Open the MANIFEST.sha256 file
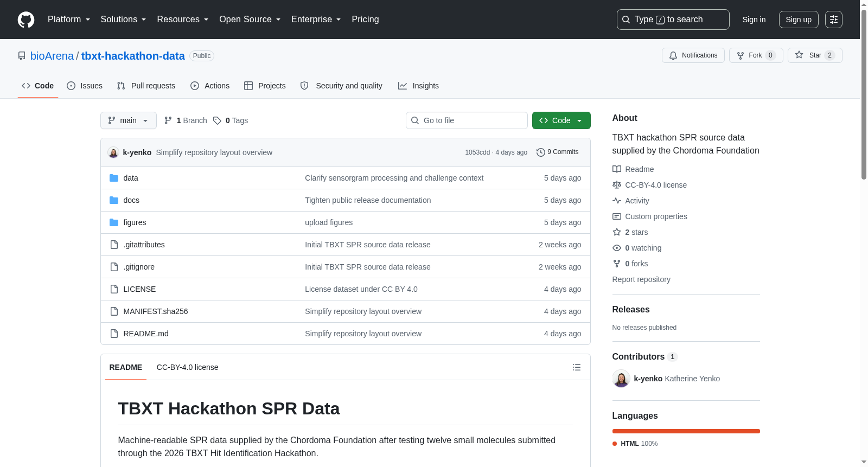The height and width of the screenshot is (467, 868). pos(156,311)
